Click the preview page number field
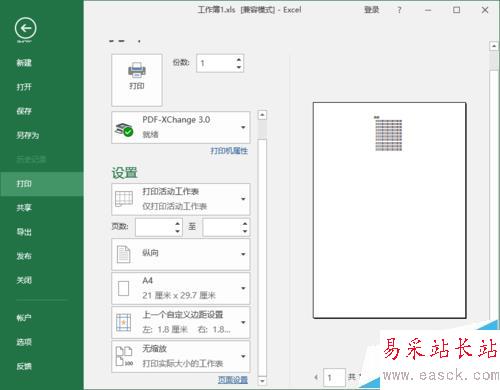Screen dimensions: 500x390 (334, 378)
